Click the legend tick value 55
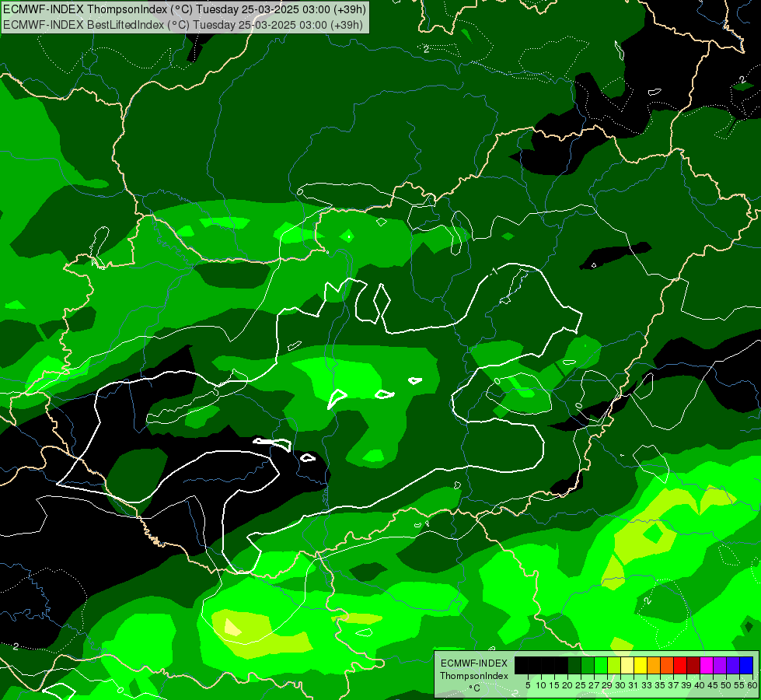 (740, 685)
